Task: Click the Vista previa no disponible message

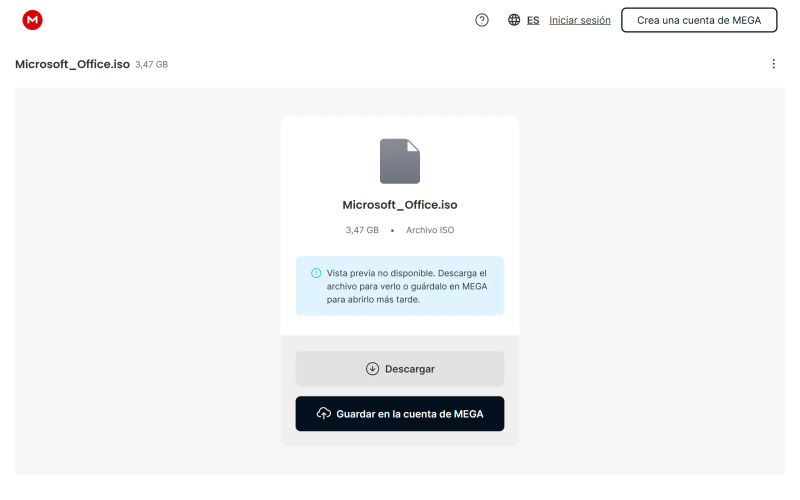Action: coord(407,286)
